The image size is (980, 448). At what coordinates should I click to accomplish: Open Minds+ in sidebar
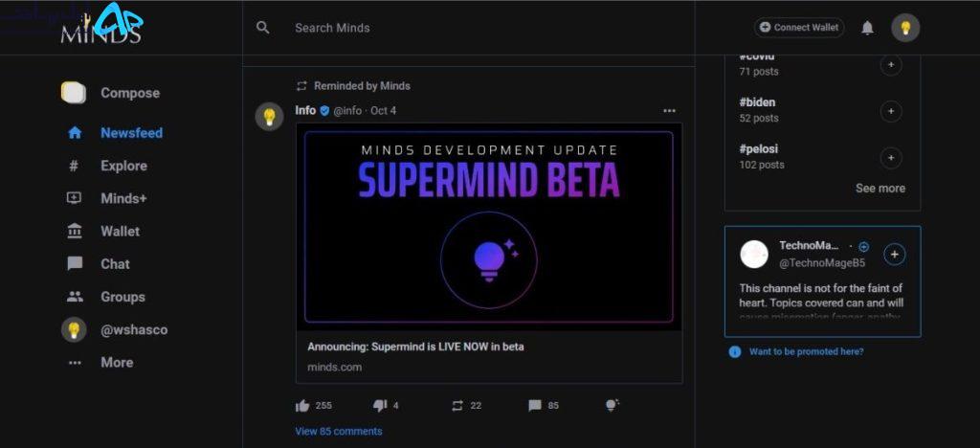(123, 199)
